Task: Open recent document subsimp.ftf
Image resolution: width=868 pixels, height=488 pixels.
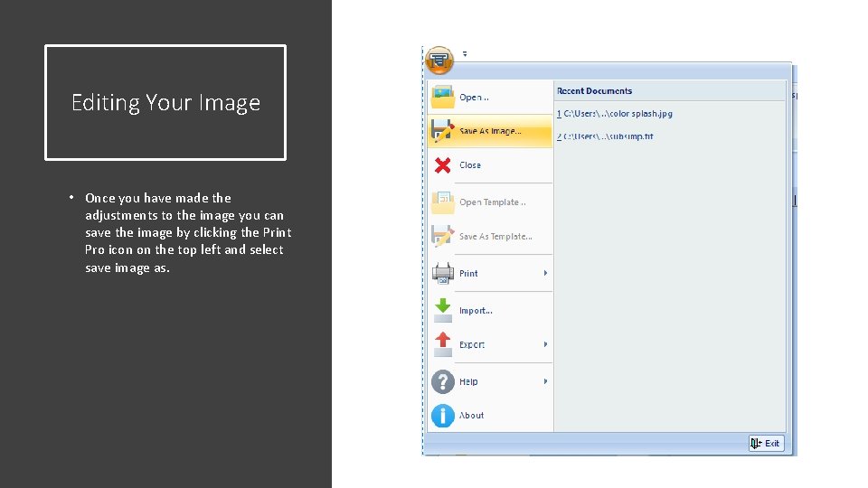Action: point(605,136)
